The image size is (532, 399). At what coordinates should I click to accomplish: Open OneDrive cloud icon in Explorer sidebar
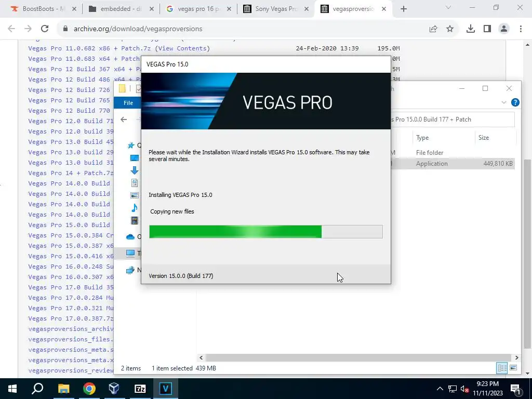pyautogui.click(x=130, y=237)
